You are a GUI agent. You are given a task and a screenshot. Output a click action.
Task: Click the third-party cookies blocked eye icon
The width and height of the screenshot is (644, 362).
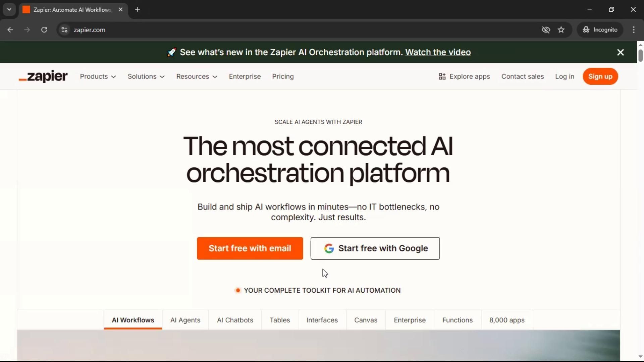click(x=546, y=30)
